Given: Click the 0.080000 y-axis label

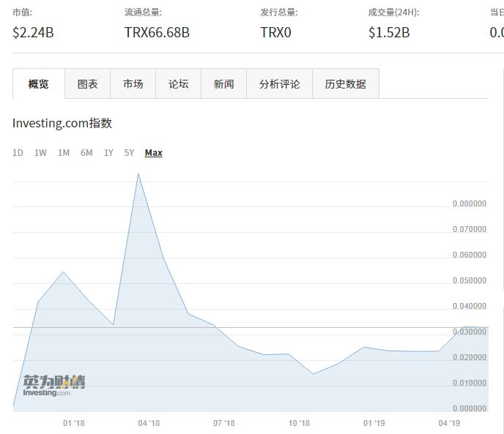Looking at the screenshot, I should click(470, 203).
